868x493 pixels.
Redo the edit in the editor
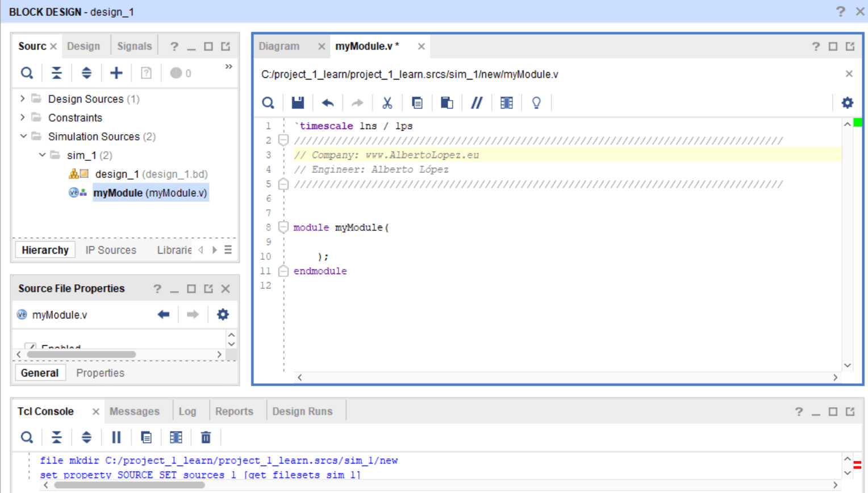[357, 103]
